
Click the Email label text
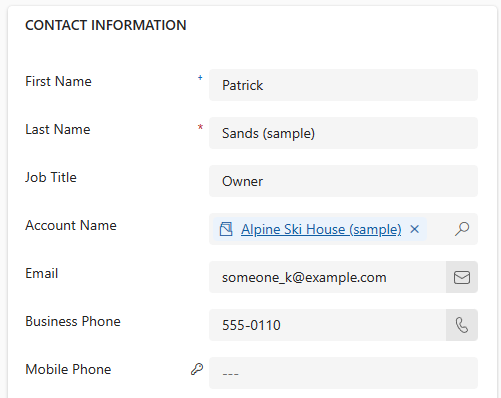42,273
